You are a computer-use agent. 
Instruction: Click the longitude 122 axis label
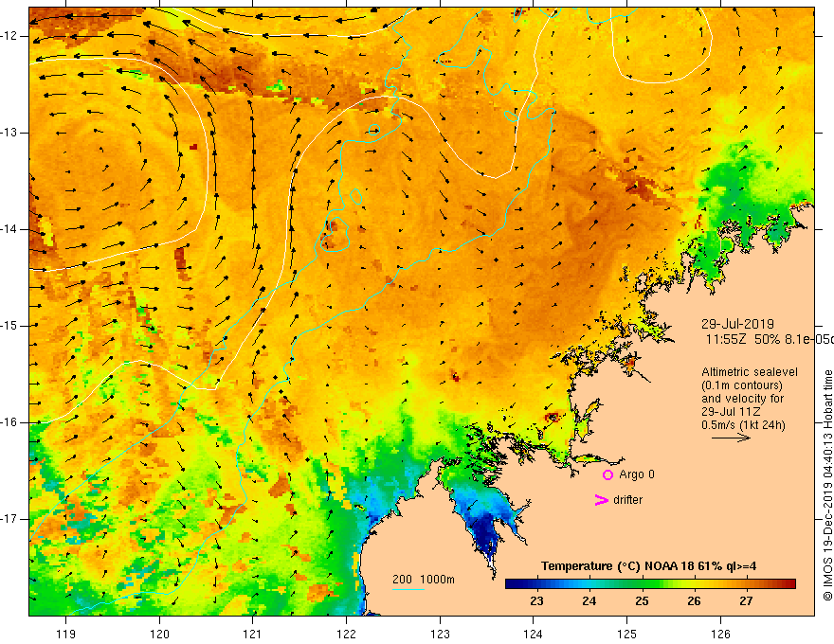point(346,634)
